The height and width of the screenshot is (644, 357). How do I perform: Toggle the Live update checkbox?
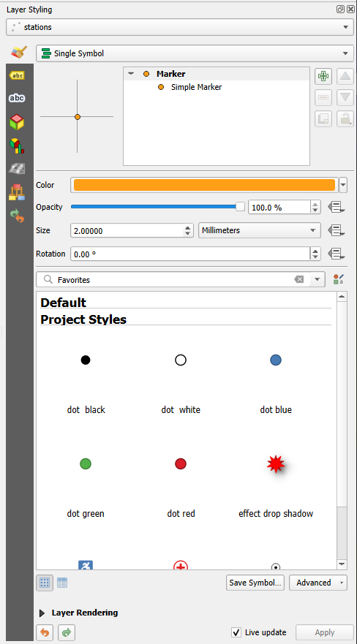coord(236,632)
